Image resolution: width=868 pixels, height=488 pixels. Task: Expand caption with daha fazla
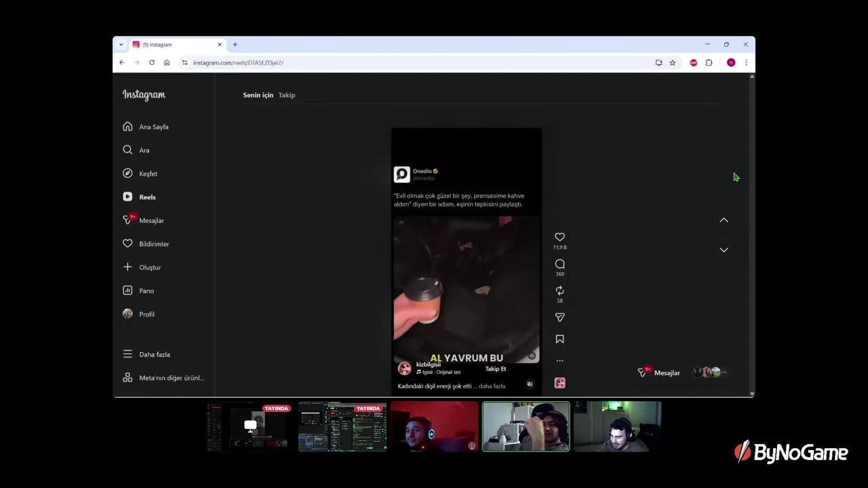[x=492, y=386]
